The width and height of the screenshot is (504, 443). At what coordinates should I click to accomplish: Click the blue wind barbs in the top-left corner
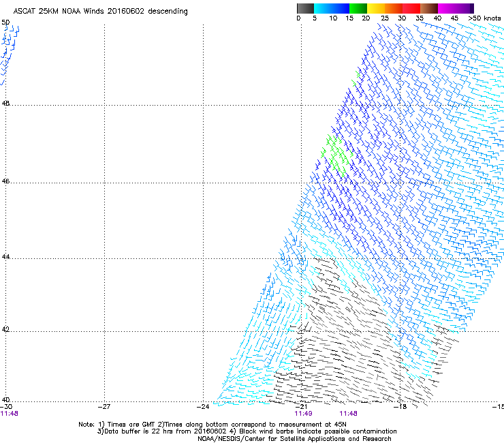click(x=10, y=55)
